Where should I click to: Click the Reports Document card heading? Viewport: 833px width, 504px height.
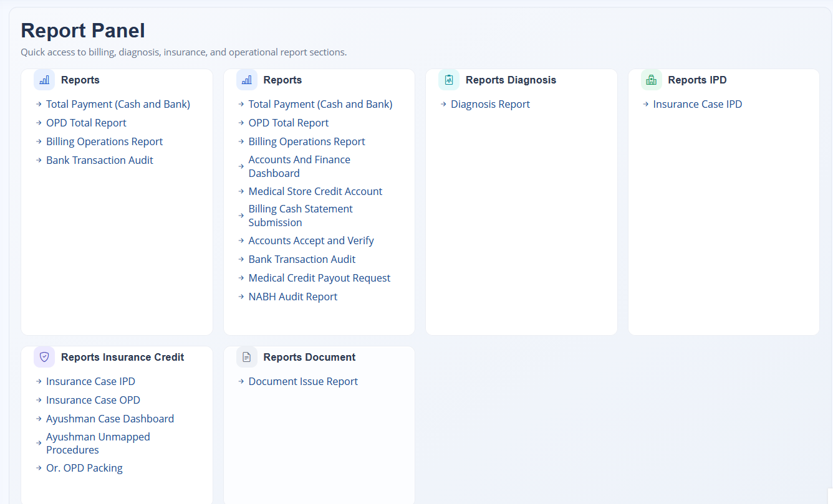point(309,357)
